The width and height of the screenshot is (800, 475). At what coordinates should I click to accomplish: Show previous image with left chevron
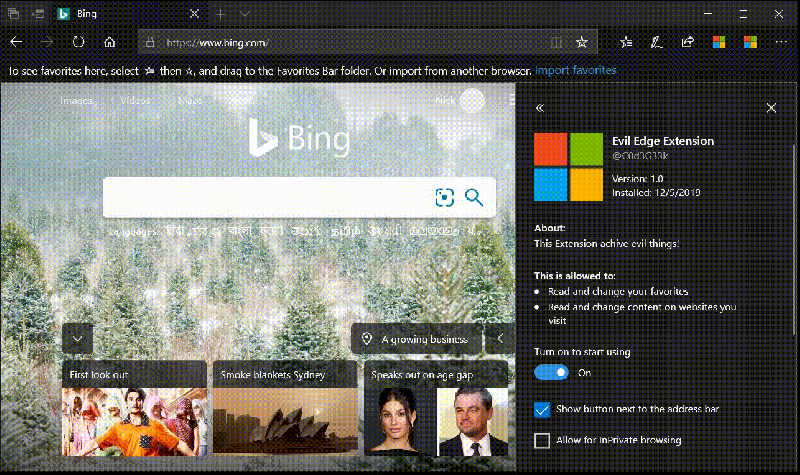[500, 338]
